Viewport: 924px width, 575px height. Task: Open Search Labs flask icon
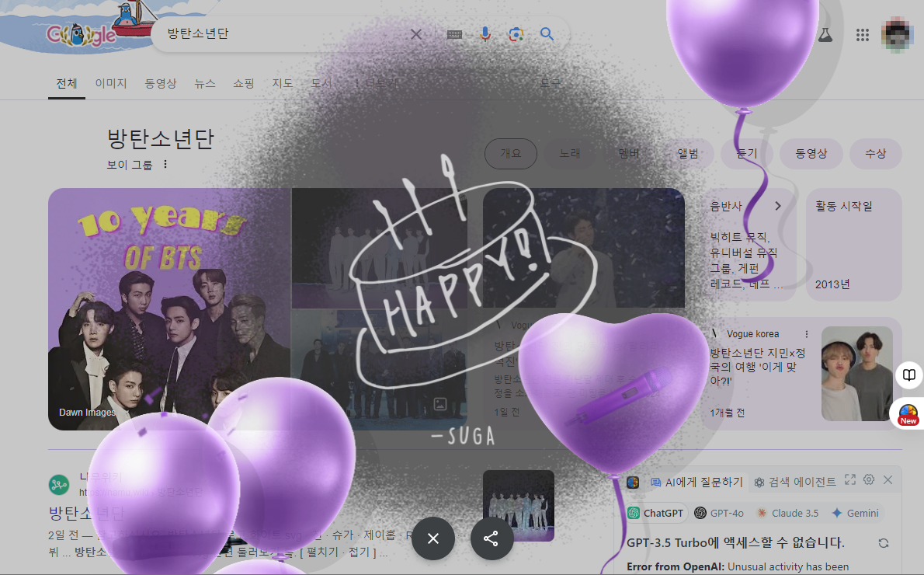click(x=825, y=35)
